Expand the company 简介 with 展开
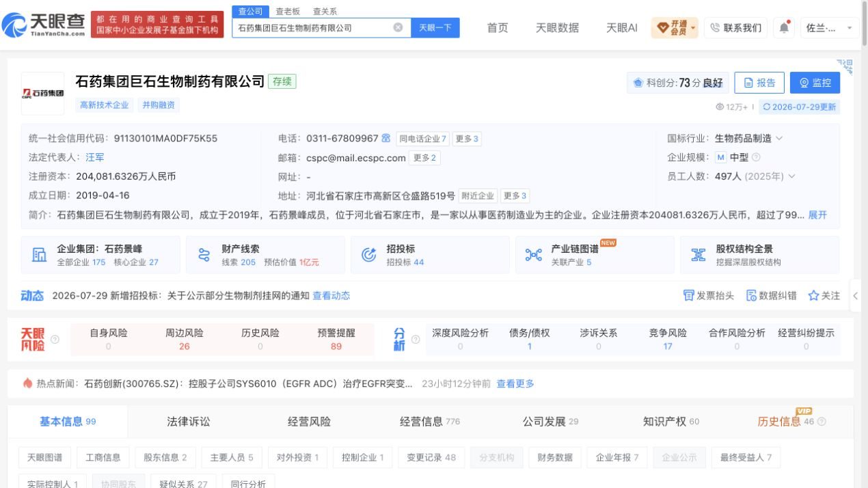This screenshot has height=488, width=868. [x=817, y=215]
